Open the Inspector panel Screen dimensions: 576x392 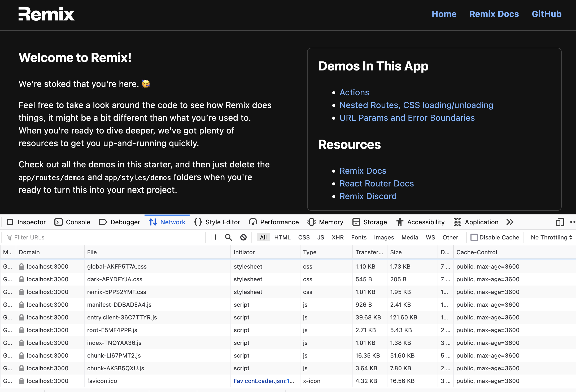26,222
